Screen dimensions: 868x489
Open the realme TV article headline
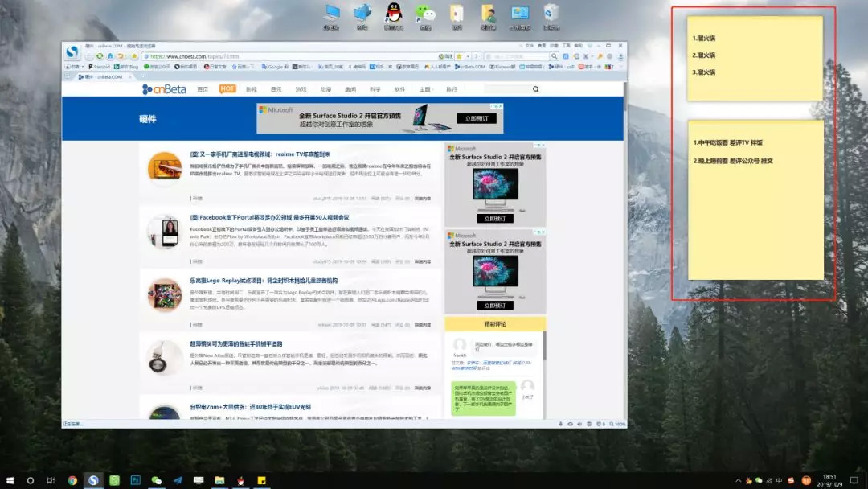259,154
